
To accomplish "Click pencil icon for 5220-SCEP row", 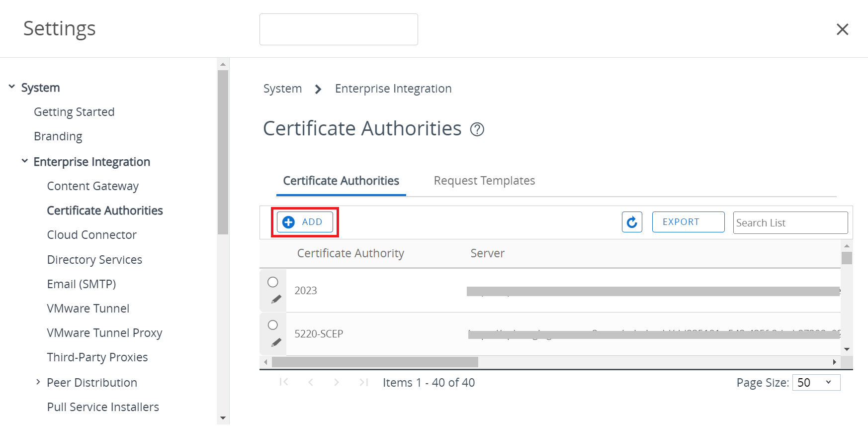I will click(x=276, y=342).
